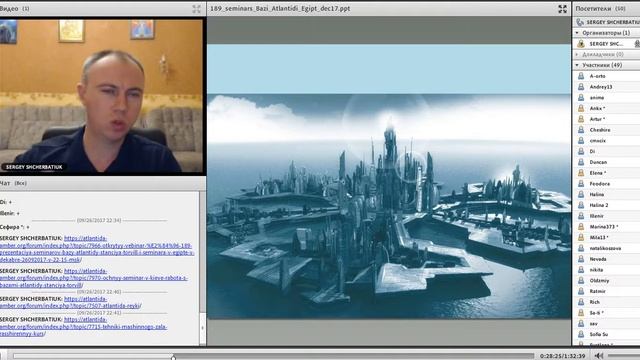This screenshot has width=640, height=360.
Task: Click the avatar icon for Artur
Action: pyautogui.click(x=581, y=119)
